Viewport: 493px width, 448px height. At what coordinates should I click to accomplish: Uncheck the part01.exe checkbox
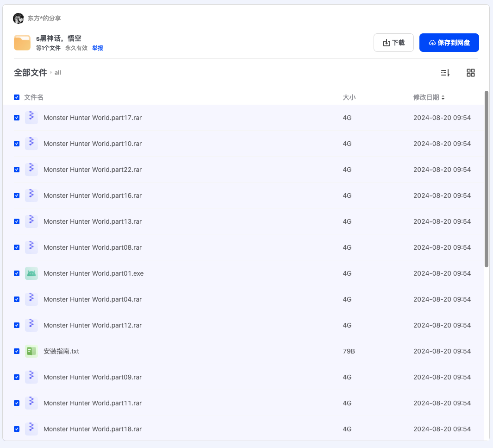(x=17, y=273)
